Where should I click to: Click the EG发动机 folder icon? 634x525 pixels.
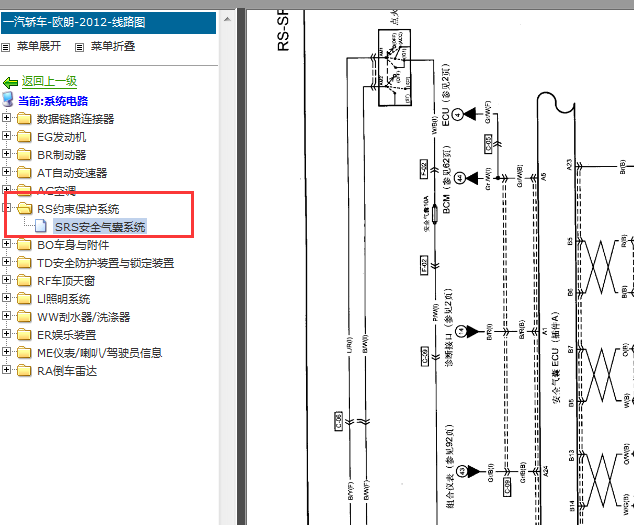pyautogui.click(x=24, y=136)
